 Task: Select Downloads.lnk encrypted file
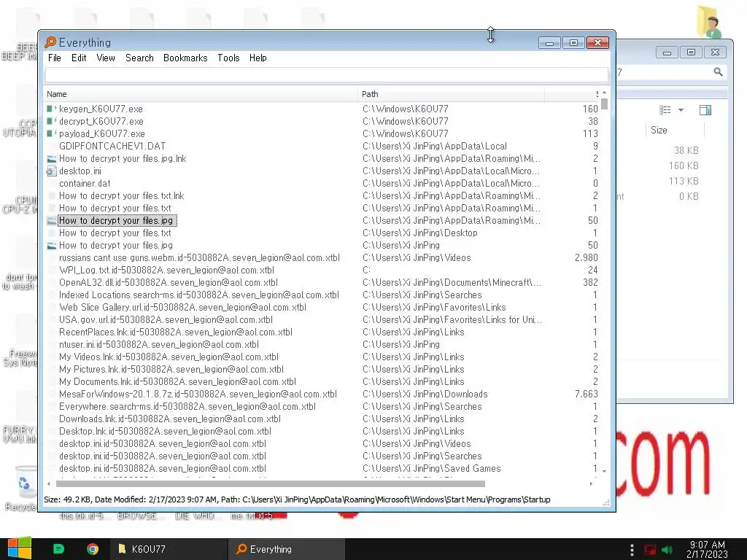(x=169, y=419)
